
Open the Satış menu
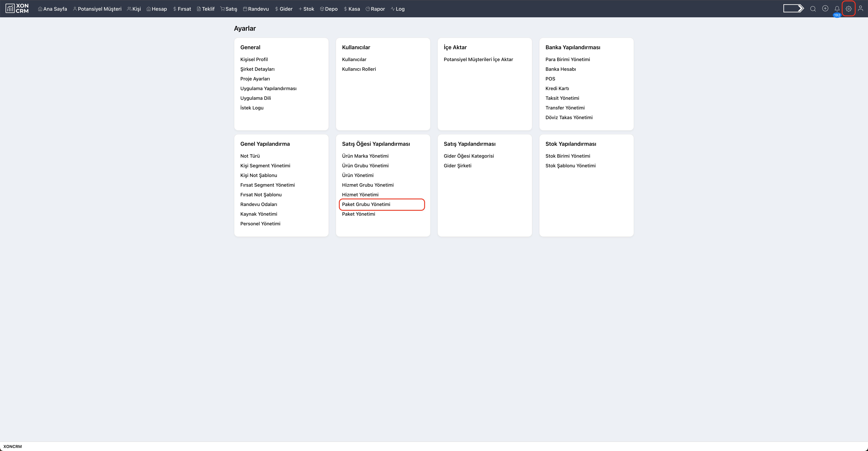[x=229, y=9]
